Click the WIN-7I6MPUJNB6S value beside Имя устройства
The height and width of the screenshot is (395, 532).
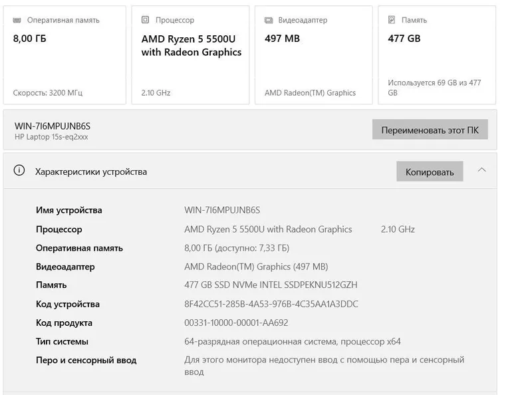click(222, 210)
